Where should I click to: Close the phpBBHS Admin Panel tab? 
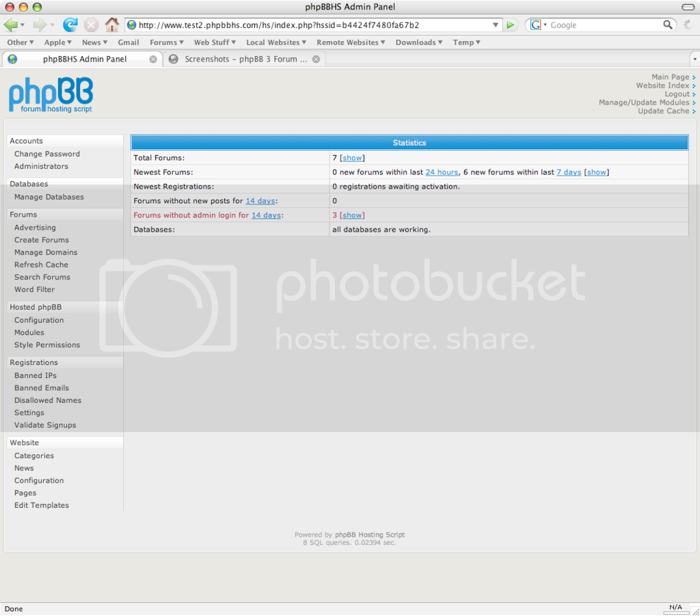click(153, 59)
